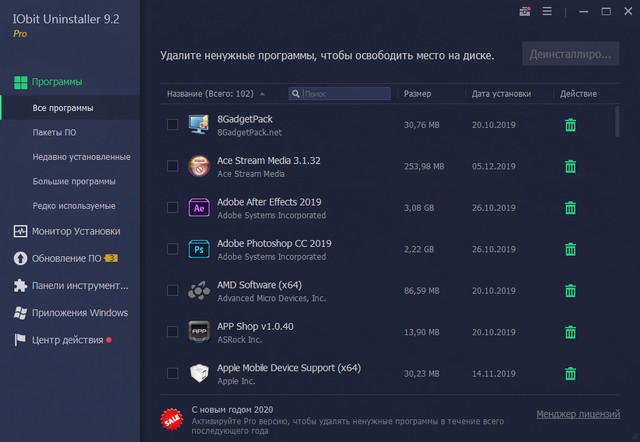This screenshot has height=442, width=640.
Task: Tick the AMD Software (x64) checkbox
Action: [172, 290]
